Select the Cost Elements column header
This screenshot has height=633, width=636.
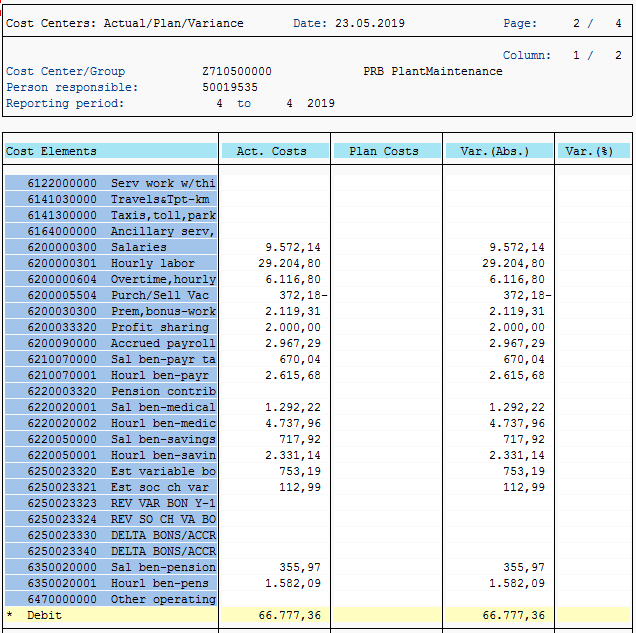pyautogui.click(x=111, y=151)
